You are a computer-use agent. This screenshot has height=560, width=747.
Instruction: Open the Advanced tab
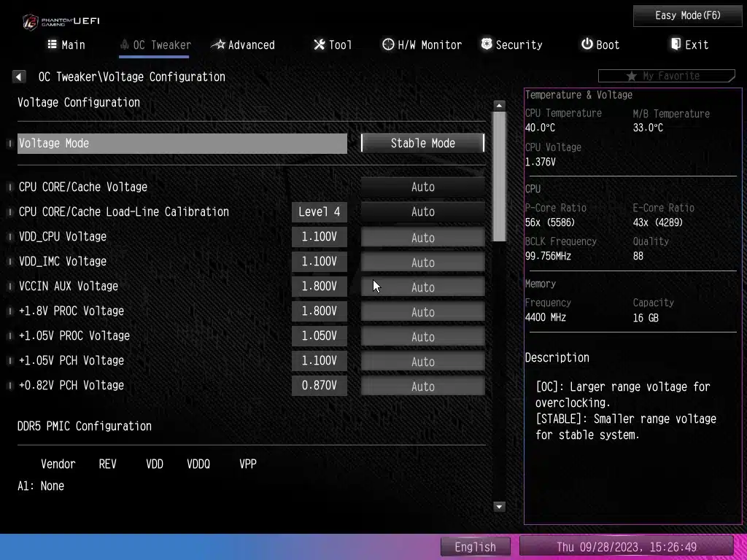tap(243, 45)
